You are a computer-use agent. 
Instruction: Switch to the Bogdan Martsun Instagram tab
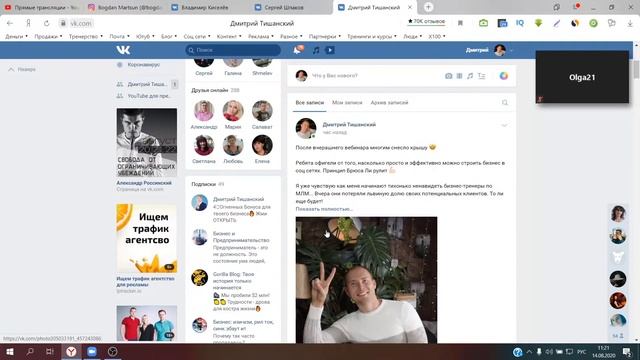coord(125,7)
